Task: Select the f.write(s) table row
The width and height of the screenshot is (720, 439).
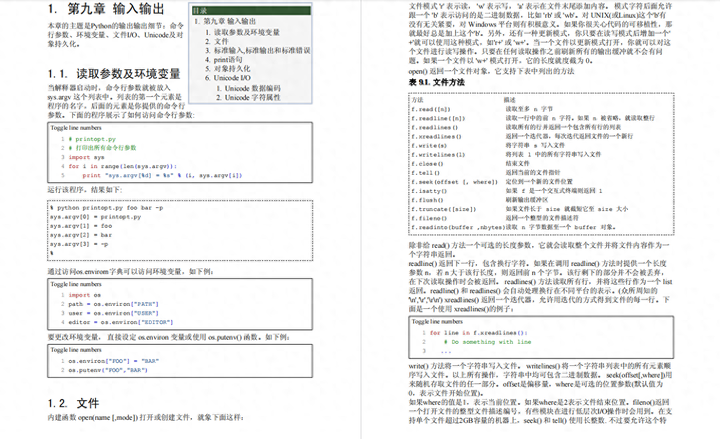Action: pyautogui.click(x=541, y=146)
